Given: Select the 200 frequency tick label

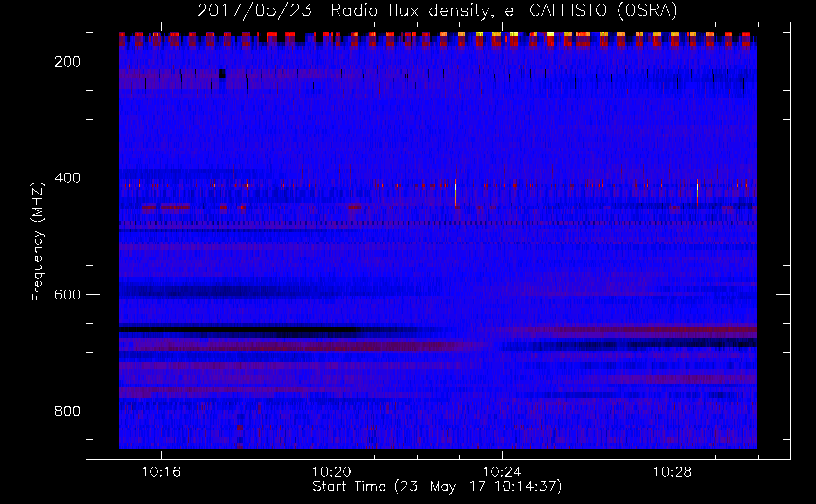Looking at the screenshot, I should [68, 61].
